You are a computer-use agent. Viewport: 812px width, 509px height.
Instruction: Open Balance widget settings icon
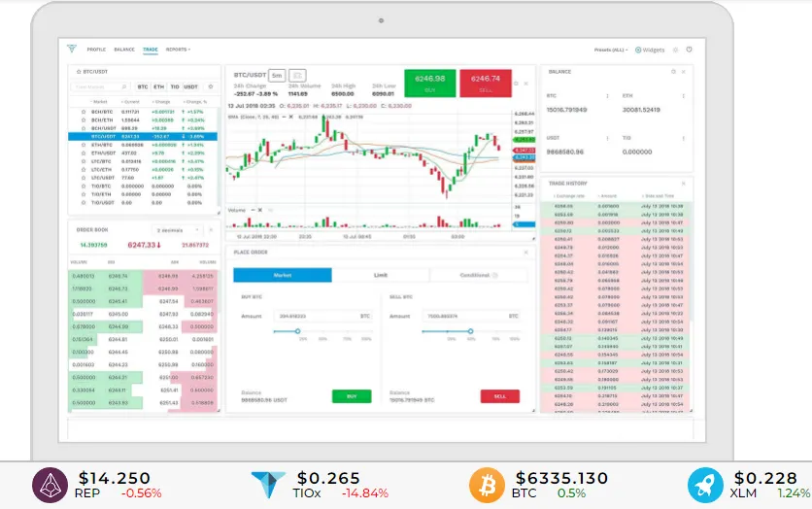click(x=673, y=72)
